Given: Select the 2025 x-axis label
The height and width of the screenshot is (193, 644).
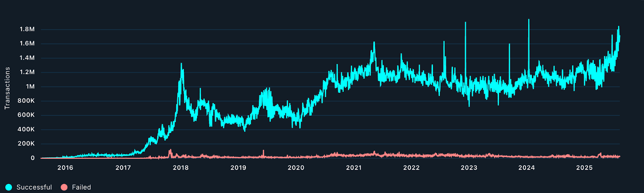Looking at the screenshot, I should tap(584, 168).
